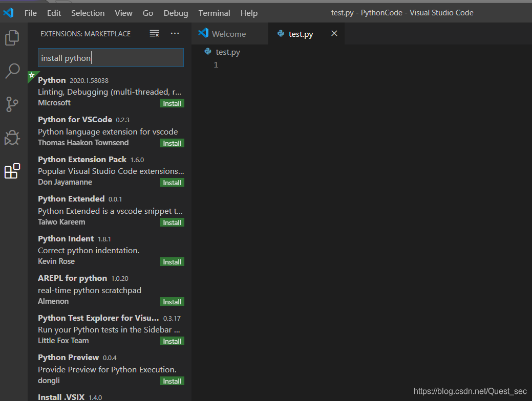This screenshot has width=532, height=401.
Task: Open the Debug view in activity bar
Action: (12, 138)
